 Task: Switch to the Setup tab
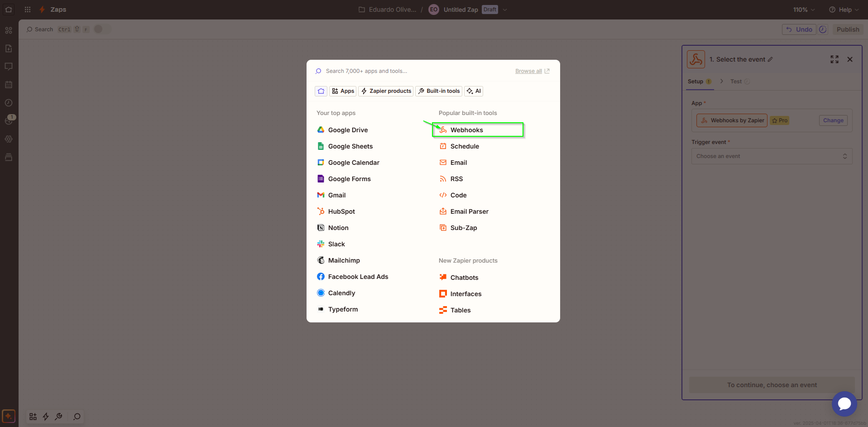point(700,82)
